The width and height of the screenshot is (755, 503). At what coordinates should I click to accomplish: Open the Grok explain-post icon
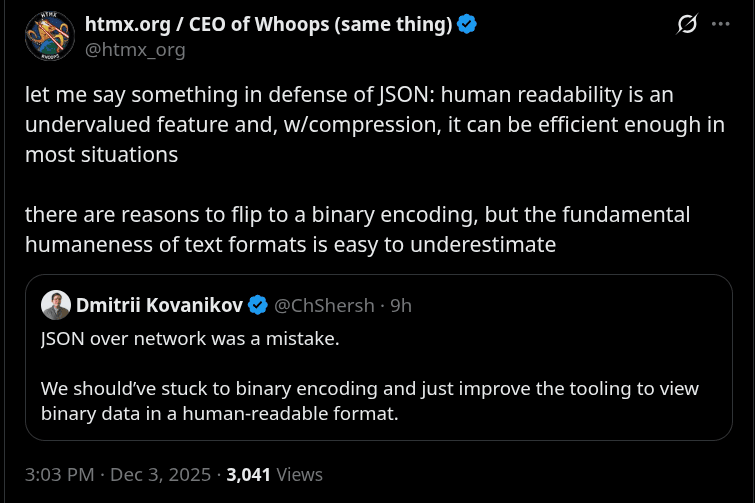point(687,25)
